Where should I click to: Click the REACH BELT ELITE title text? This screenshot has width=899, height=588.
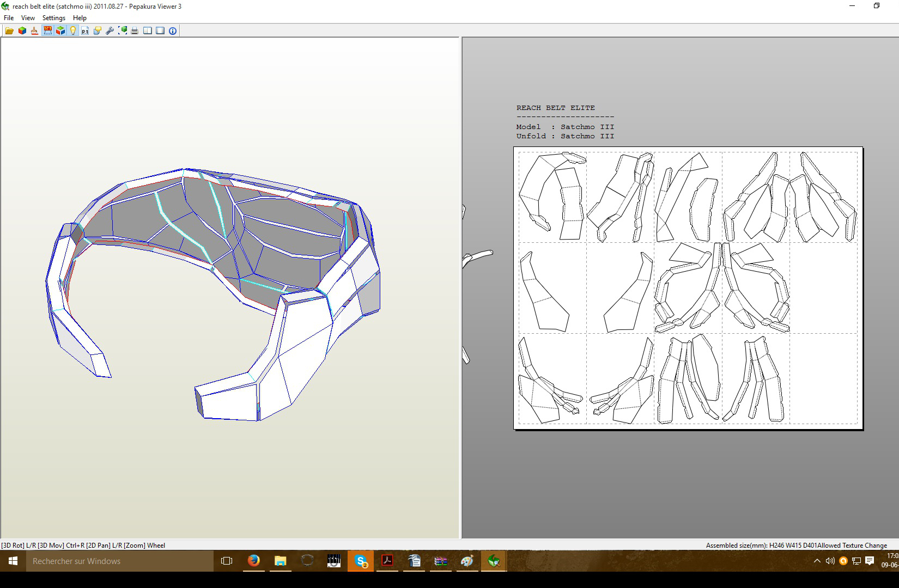[x=556, y=108]
